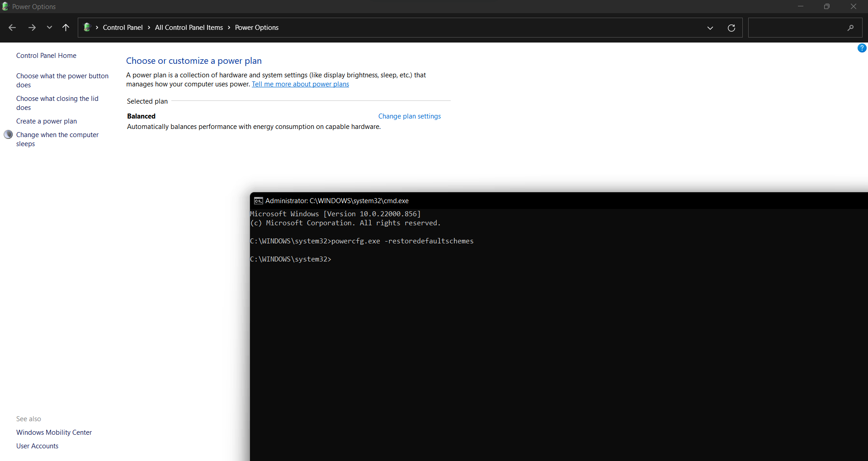Image resolution: width=868 pixels, height=461 pixels.
Task: Open Change when the computer sleeps
Action: coord(57,139)
